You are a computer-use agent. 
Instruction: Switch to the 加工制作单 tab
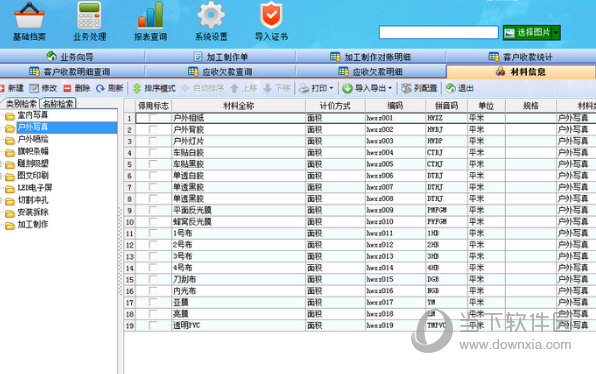pos(220,57)
